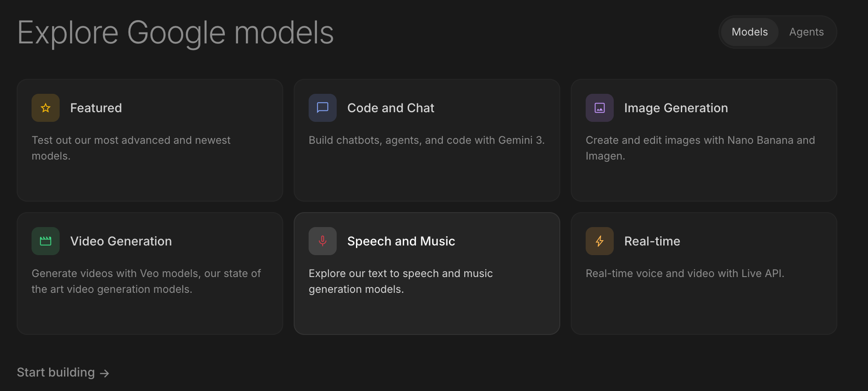
Task: Click the Nano Banana and Imagen description
Action: click(x=700, y=148)
